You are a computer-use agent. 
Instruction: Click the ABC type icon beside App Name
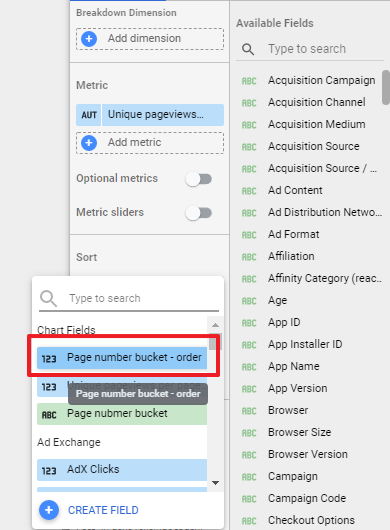pyautogui.click(x=249, y=367)
